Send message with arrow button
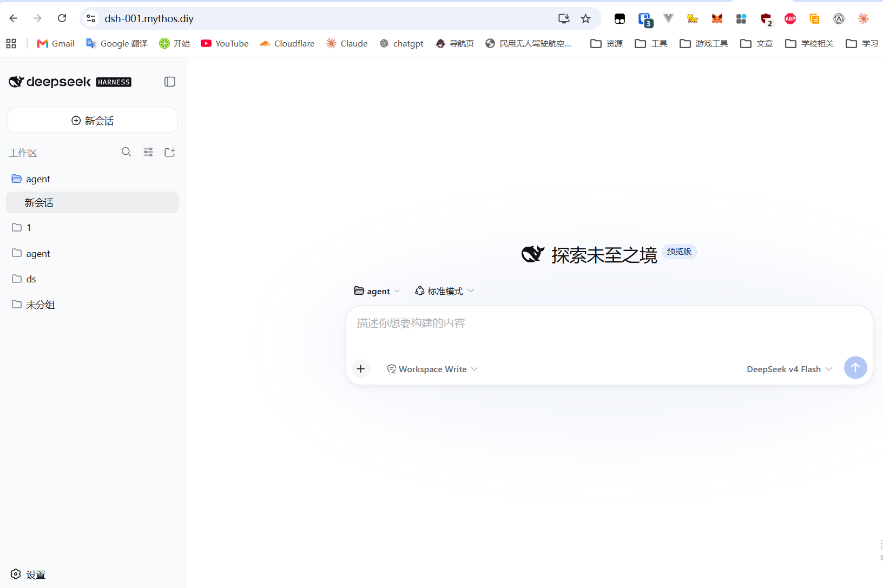The image size is (883, 588). [x=855, y=368]
